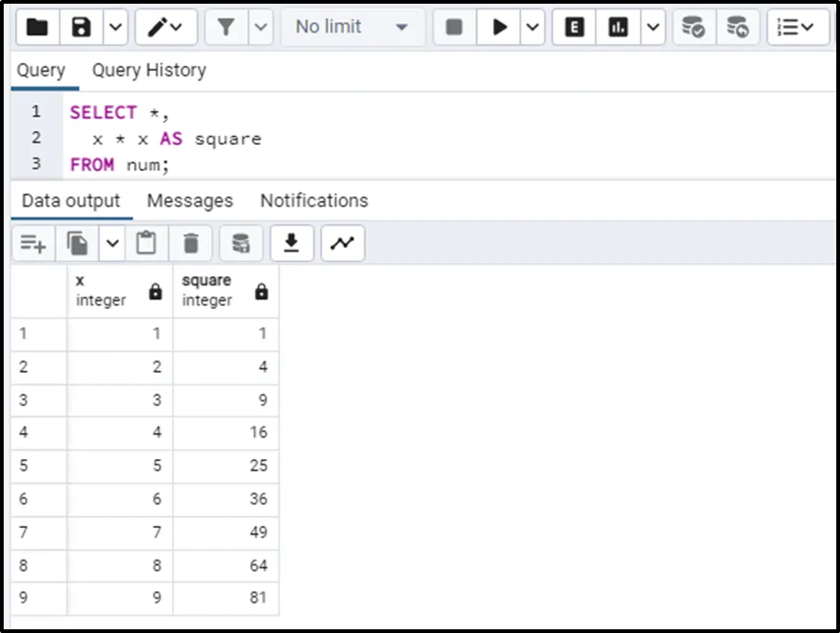This screenshot has height=633, width=840.
Task: Click the Explain Analyze chart icon
Action: click(x=618, y=28)
